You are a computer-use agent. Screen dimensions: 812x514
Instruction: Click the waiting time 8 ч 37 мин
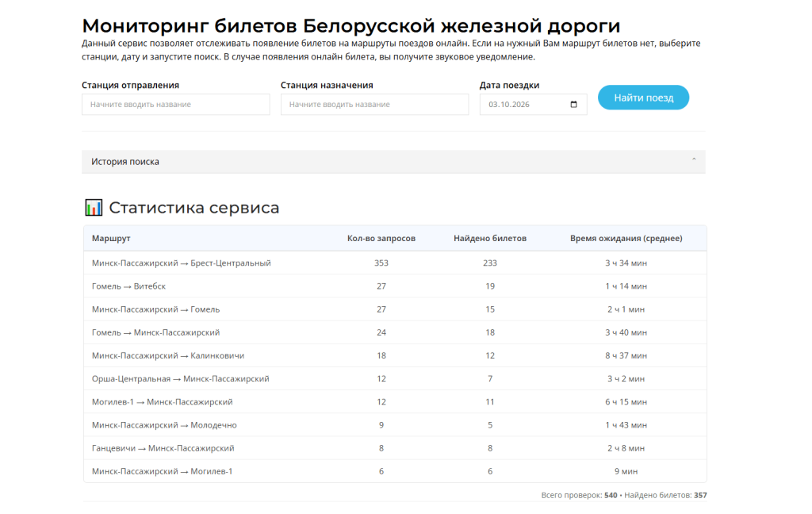626,355
